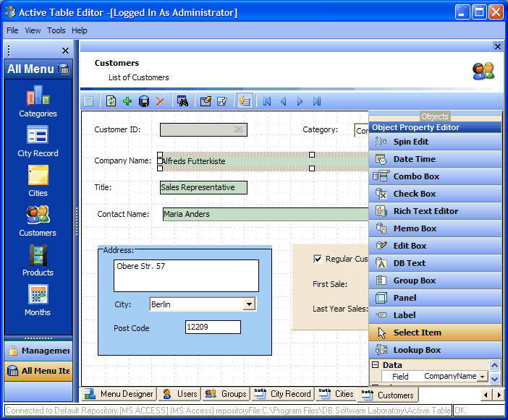
Task: Collapse the Data property group
Action: 375,365
